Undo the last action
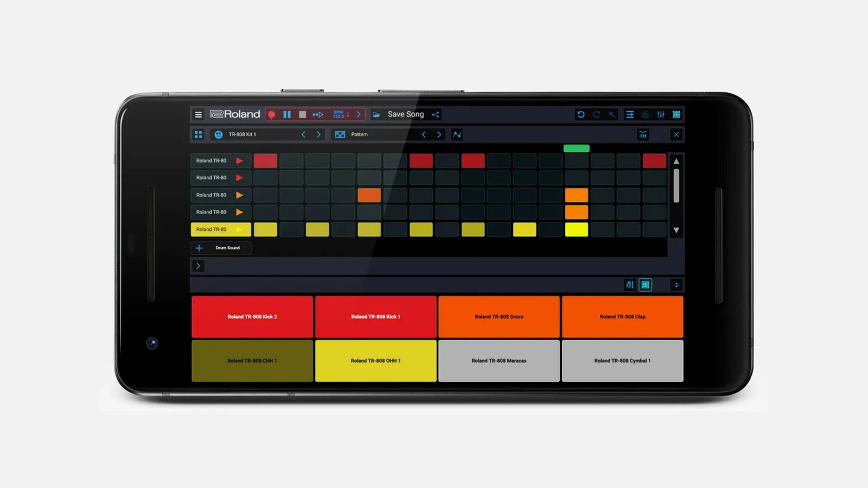The height and width of the screenshot is (488, 868). tap(581, 114)
